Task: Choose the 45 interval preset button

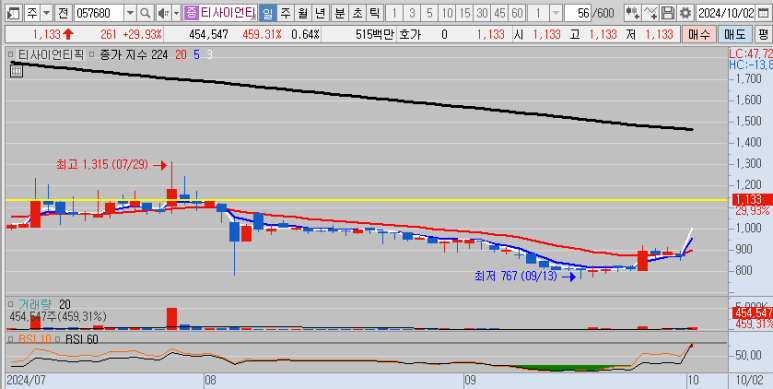Action: 499,13
